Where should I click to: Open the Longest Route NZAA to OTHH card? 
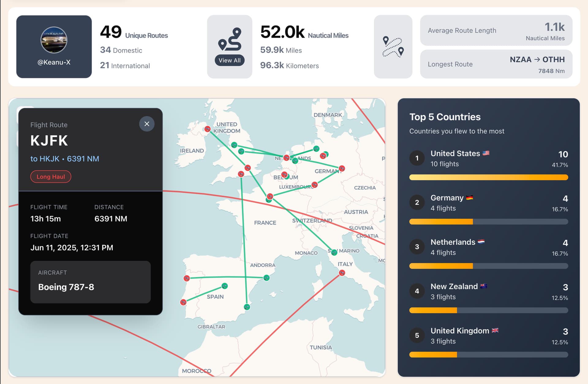(496, 64)
